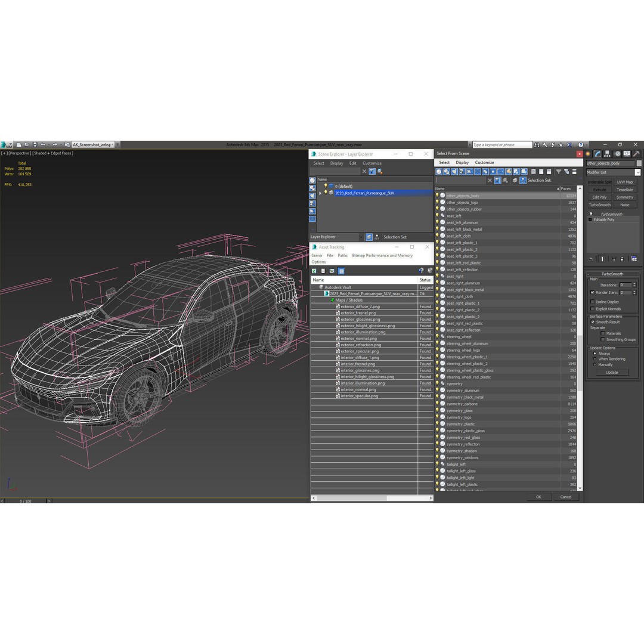The width and height of the screenshot is (644, 644).
Task: Click Asset Tracking horizontal scrollbar
Action: pos(372,498)
